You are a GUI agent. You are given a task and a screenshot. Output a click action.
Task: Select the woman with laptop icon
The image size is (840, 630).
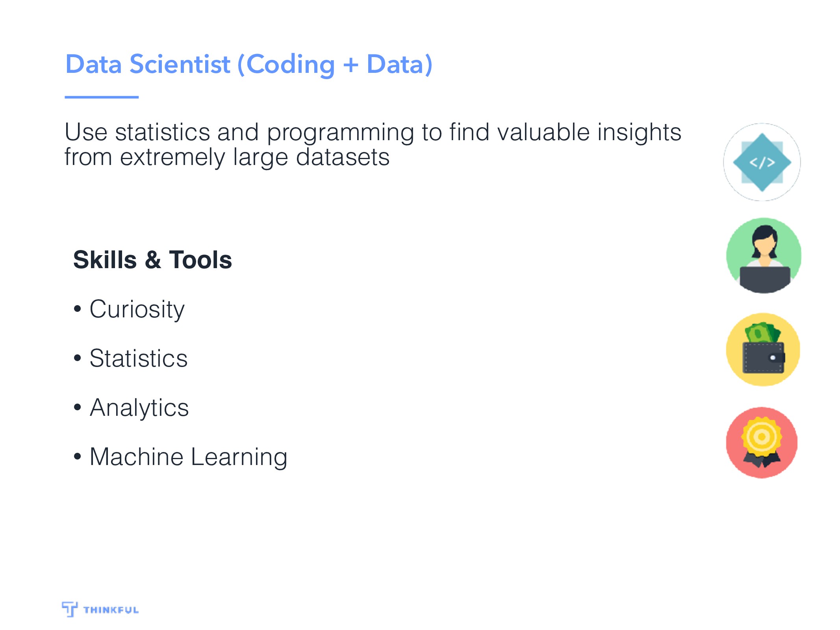(x=763, y=256)
